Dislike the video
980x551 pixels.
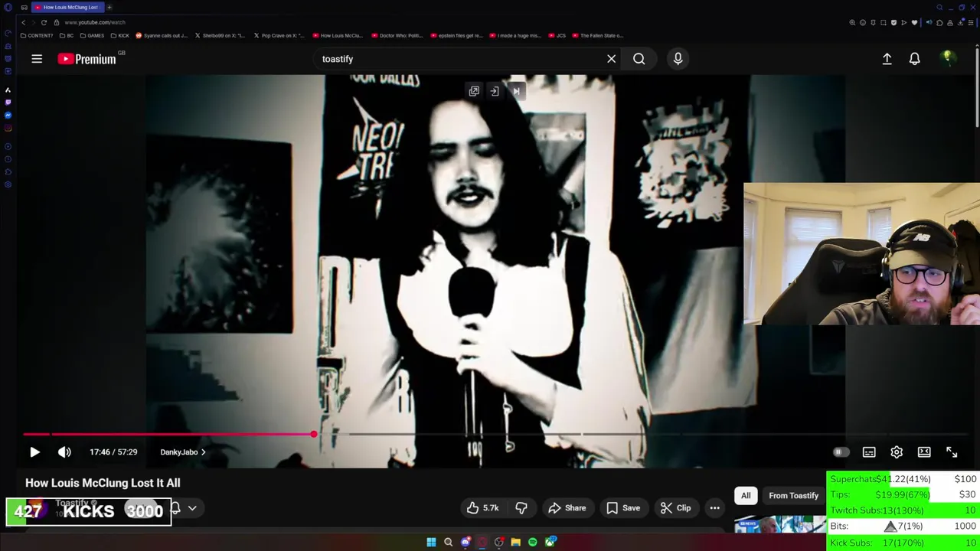click(x=521, y=508)
